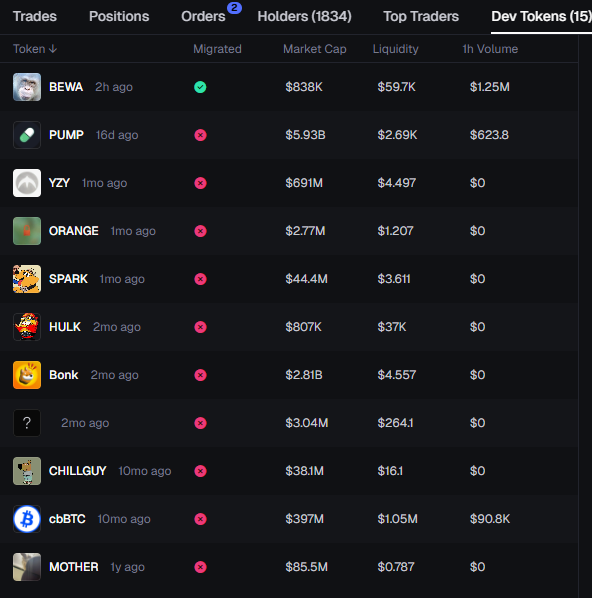Click PUMP's $623.8 1h volume

(x=489, y=135)
